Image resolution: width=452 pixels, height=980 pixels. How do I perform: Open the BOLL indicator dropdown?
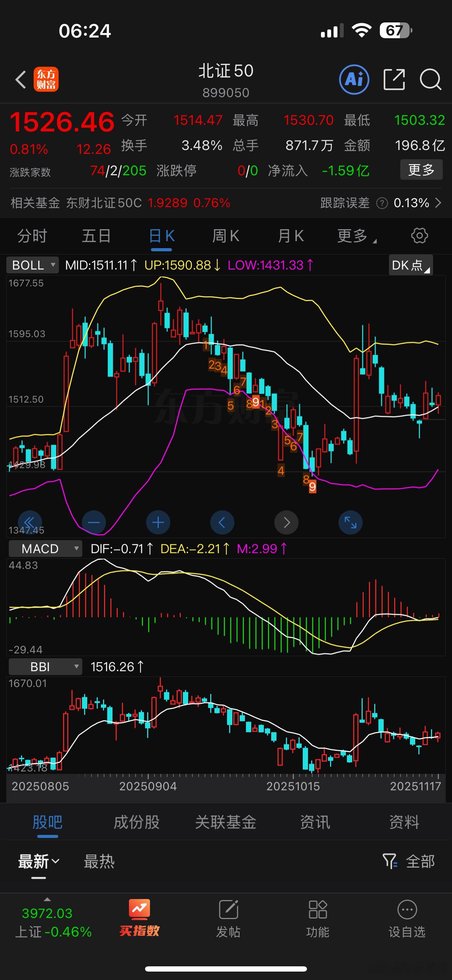pyautogui.click(x=33, y=265)
